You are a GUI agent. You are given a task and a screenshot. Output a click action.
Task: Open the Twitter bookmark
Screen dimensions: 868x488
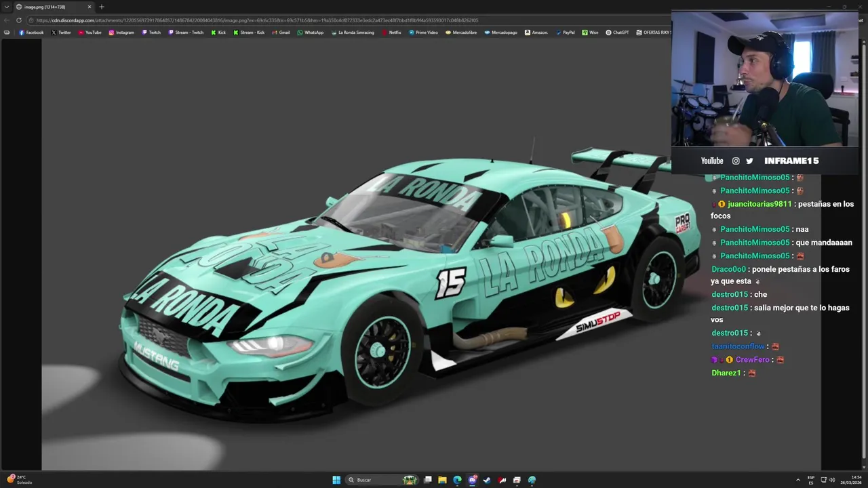point(61,33)
